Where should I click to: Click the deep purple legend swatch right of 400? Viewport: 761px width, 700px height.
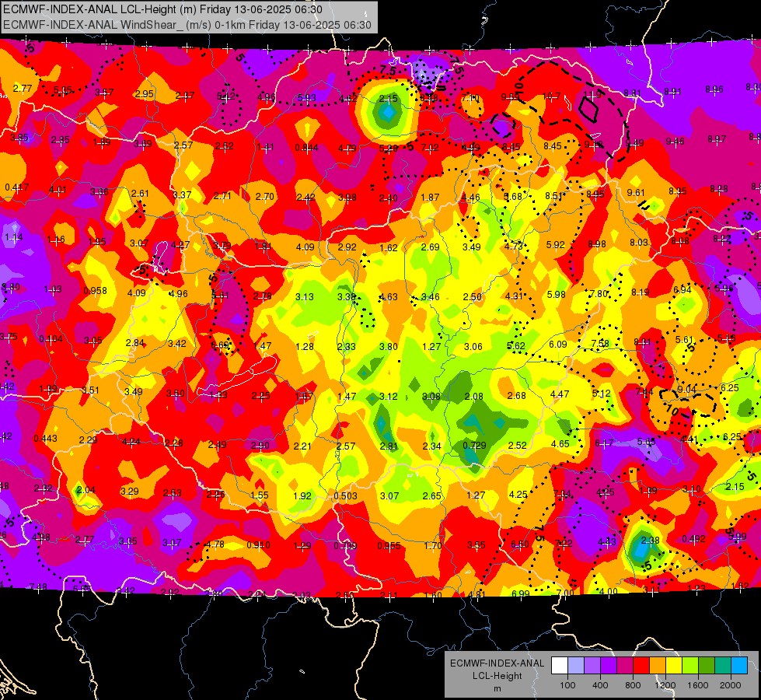609,666
